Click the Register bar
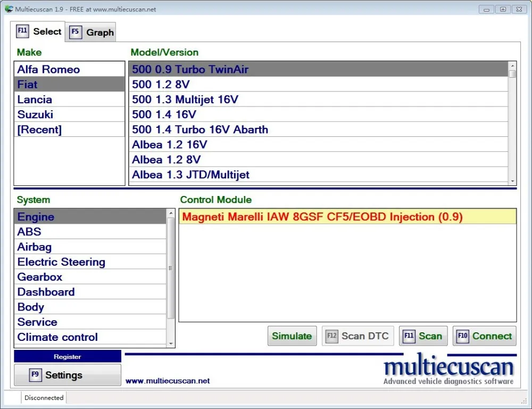The width and height of the screenshot is (532, 409). (x=68, y=356)
